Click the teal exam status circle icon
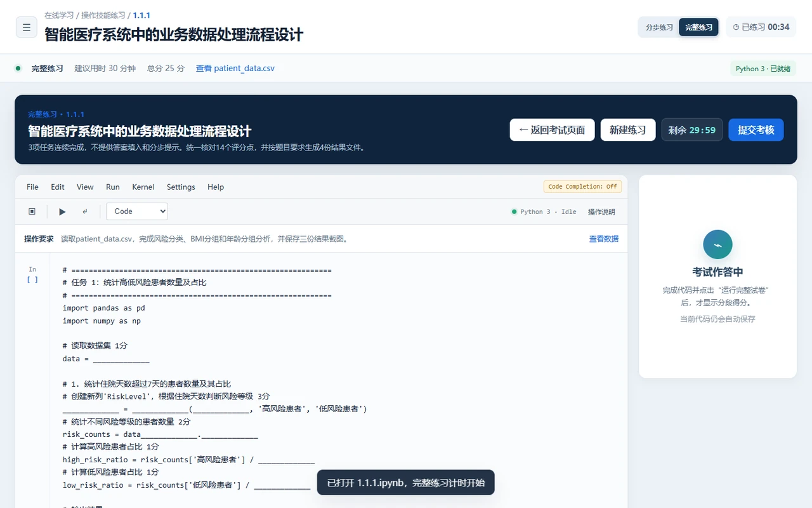The width and height of the screenshot is (812, 508). click(717, 244)
